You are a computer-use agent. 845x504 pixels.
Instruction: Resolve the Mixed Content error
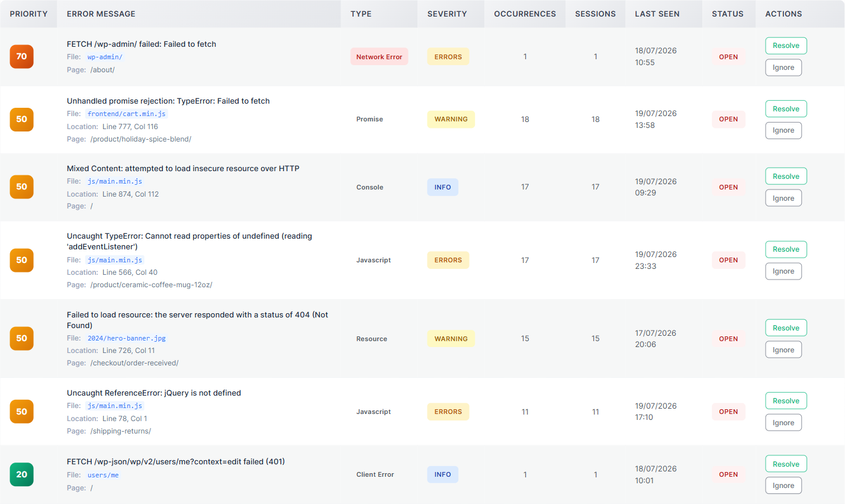(786, 176)
